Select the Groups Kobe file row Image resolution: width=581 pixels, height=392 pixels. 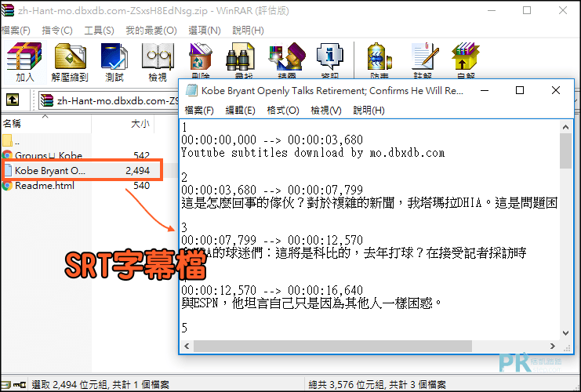pos(76,155)
